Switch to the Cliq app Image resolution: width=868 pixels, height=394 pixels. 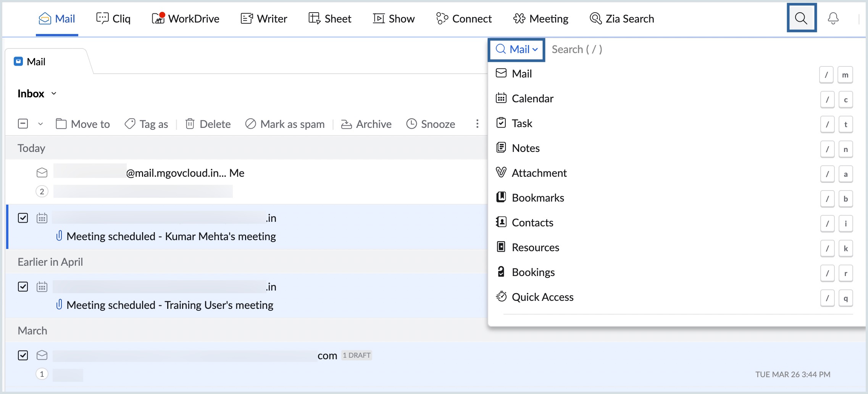point(113,19)
